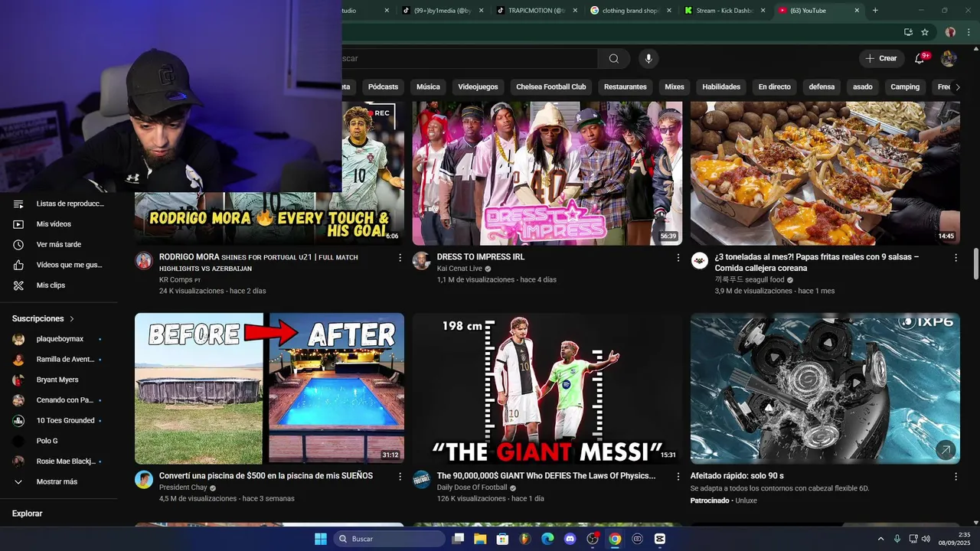
Task: Click external link arrow on shaver ad
Action: click(x=946, y=451)
